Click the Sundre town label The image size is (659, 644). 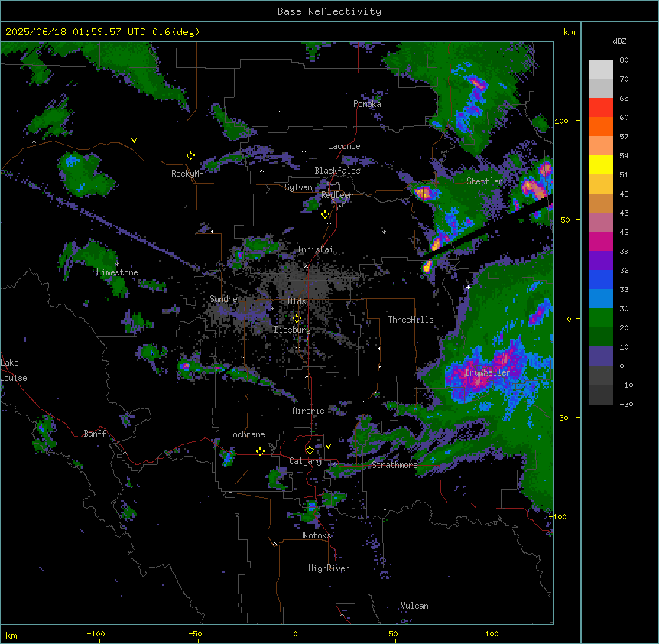pos(223,299)
